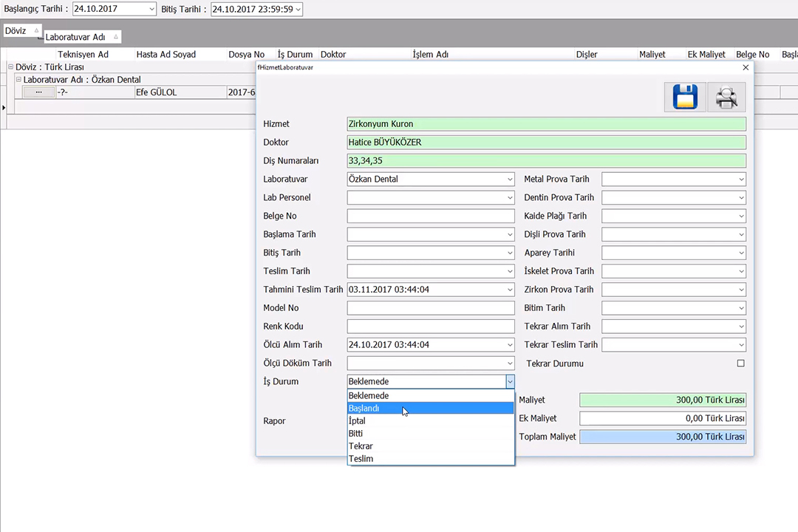Sort by Laboratuvar Adı group header
This screenshot has height=532, width=798.
click(82, 37)
